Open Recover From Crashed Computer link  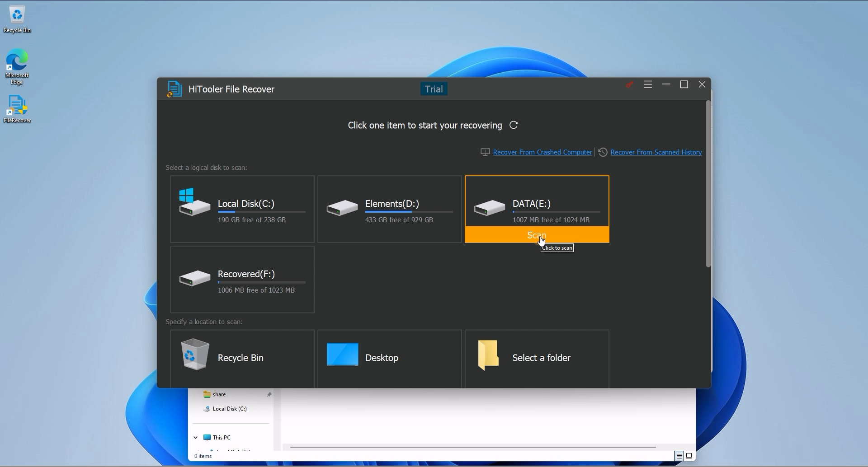[542, 152]
